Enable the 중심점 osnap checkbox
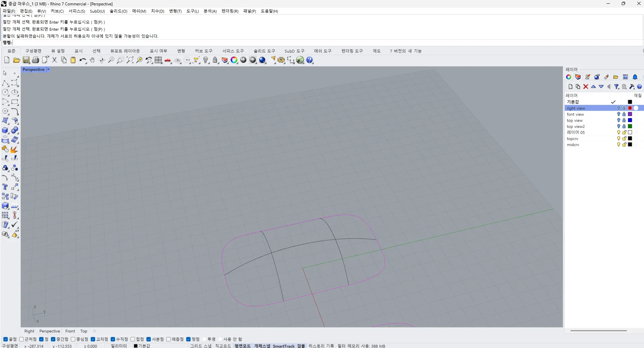 [x=73, y=339]
